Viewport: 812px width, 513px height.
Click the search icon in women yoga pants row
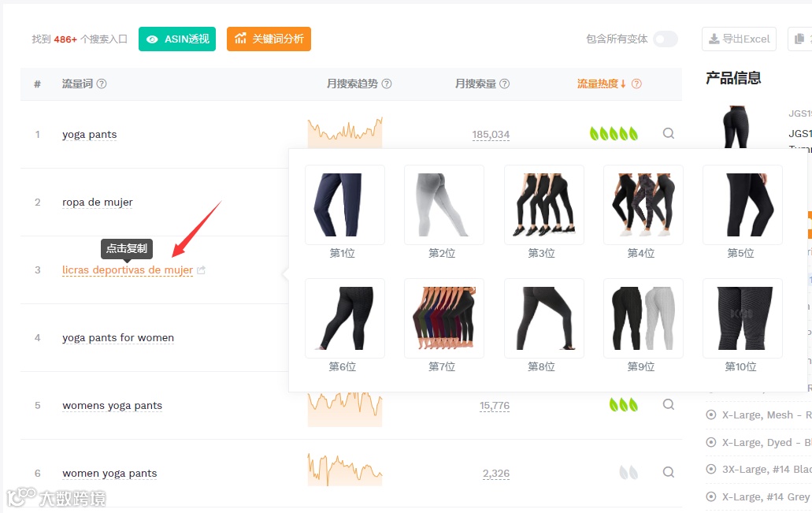(669, 473)
